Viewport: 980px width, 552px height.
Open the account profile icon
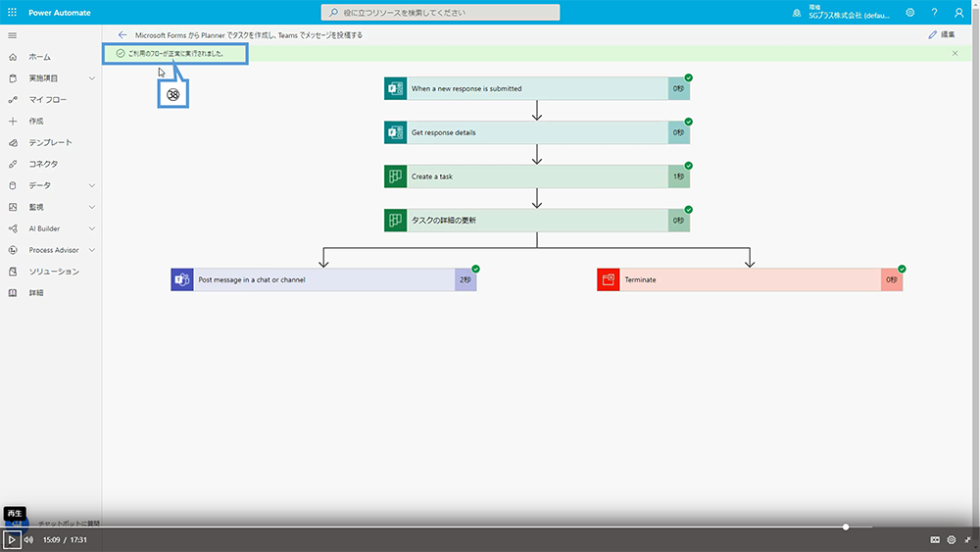pyautogui.click(x=958, y=13)
